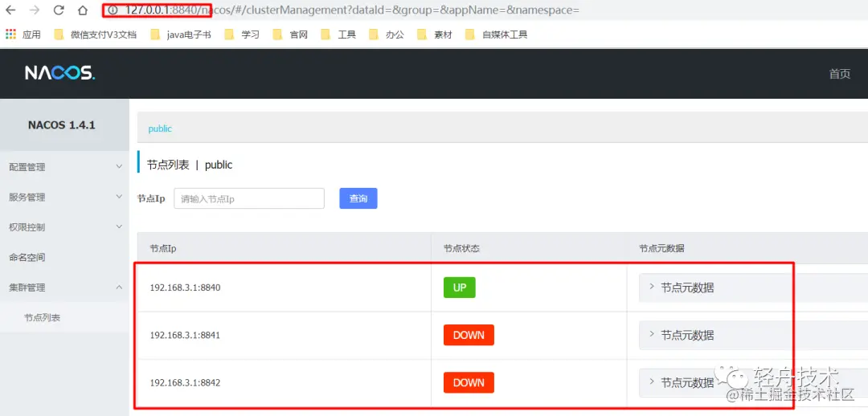868x416 pixels.
Task: Click the site info icon in address bar
Action: [113, 10]
